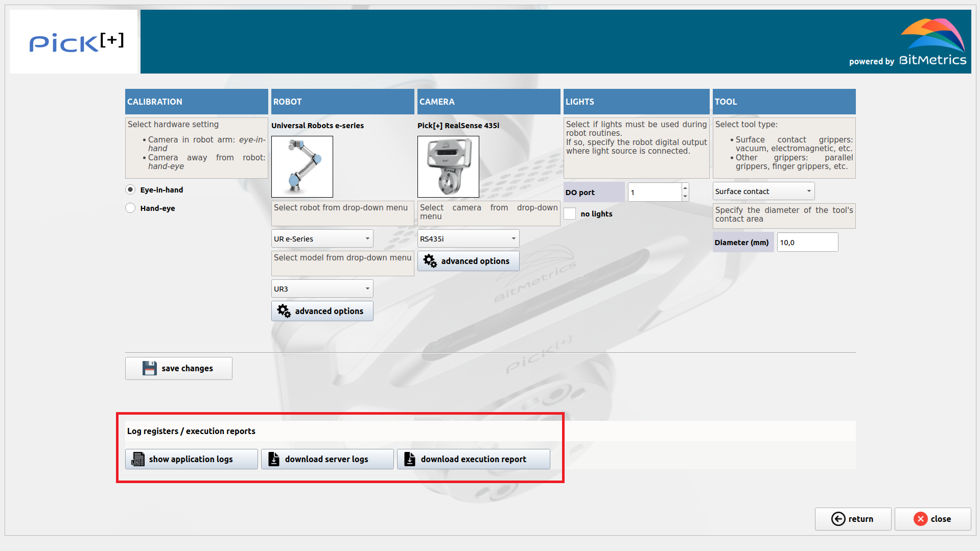Click the gears icon below RS435i dropdown
This screenshot has height=551, width=980.
(x=430, y=261)
